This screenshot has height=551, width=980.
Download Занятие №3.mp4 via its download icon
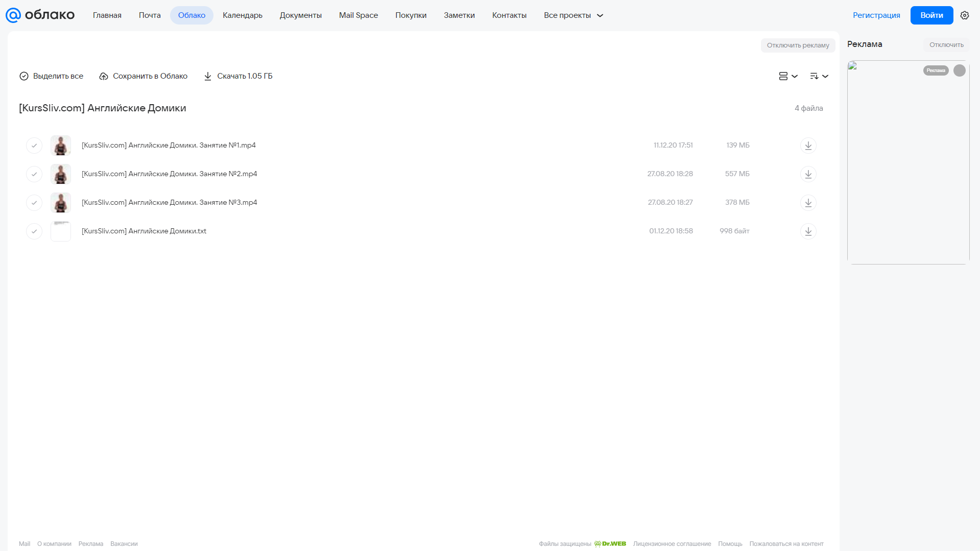808,203
